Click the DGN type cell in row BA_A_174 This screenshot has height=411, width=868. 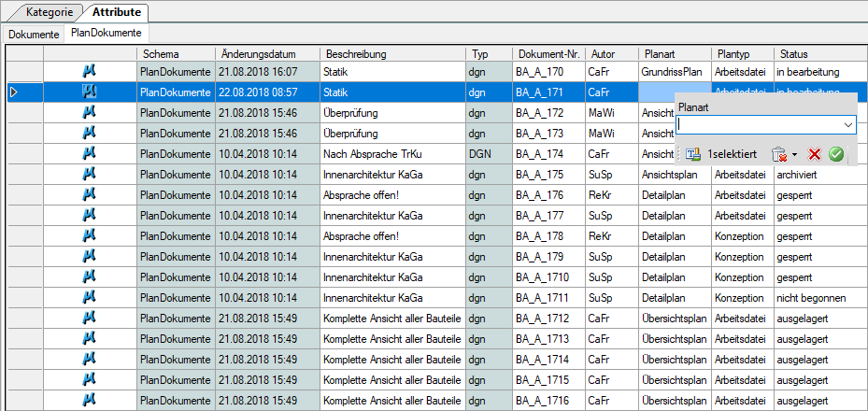pos(490,154)
